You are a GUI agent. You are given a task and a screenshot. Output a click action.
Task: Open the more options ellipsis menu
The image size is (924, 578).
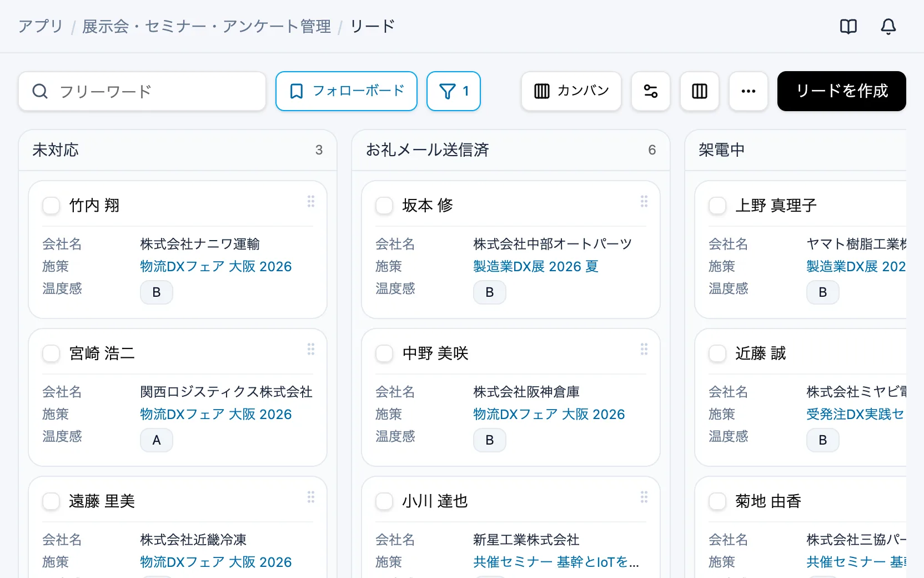749,91
